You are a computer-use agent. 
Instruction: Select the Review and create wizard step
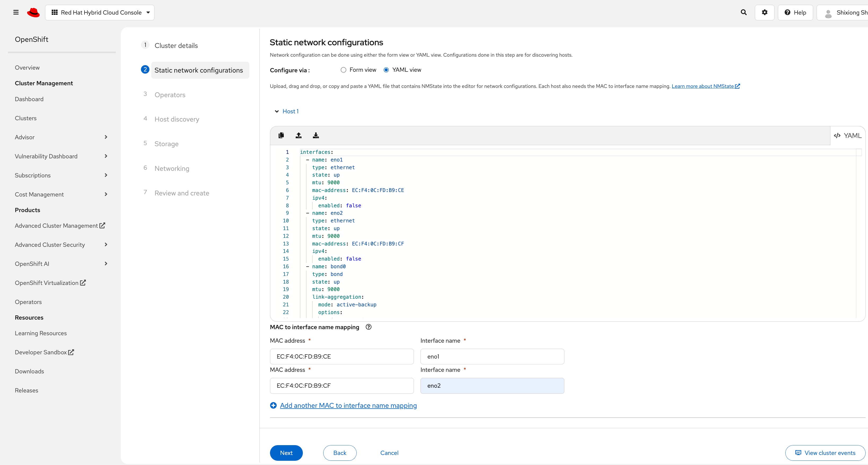point(182,193)
